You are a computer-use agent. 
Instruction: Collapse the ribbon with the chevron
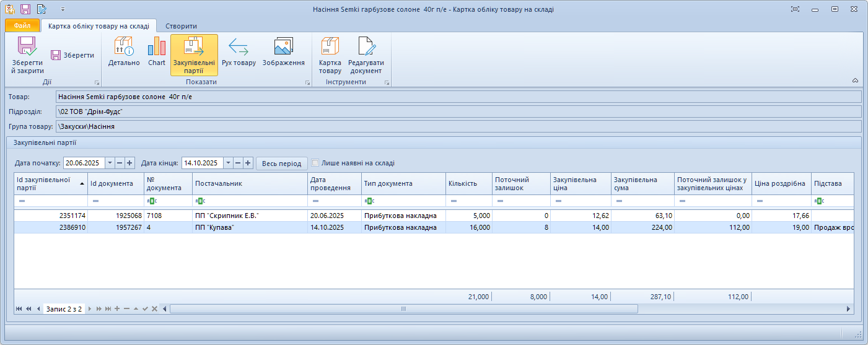[855, 81]
